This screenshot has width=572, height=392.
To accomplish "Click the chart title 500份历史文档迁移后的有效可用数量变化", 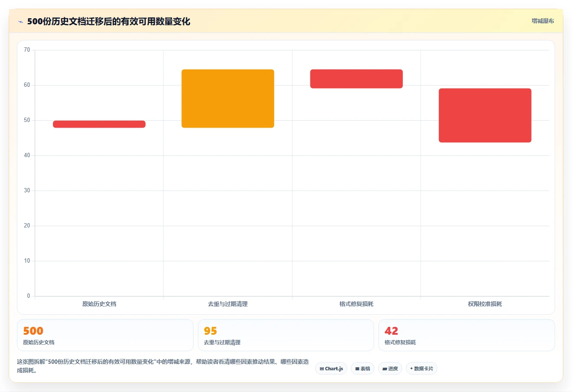I will click(108, 22).
